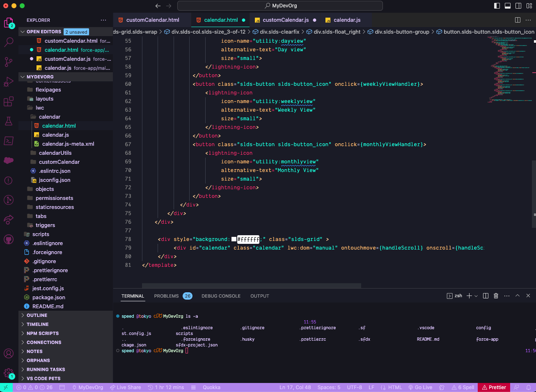Viewport: 536px width, 392px height.
Task: Open the Testing beaker view
Action: coord(9,121)
